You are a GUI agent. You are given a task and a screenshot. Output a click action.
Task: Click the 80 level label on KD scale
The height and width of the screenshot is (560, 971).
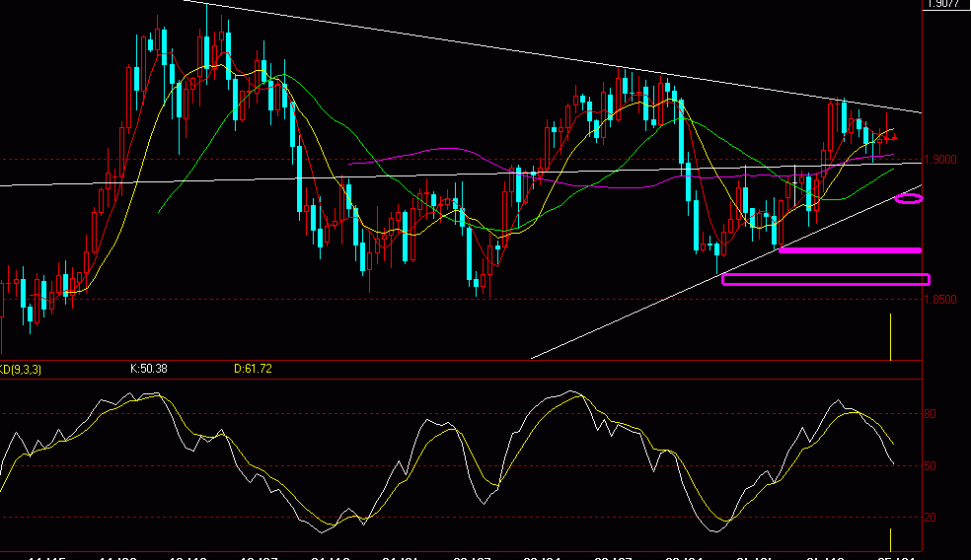point(931,414)
